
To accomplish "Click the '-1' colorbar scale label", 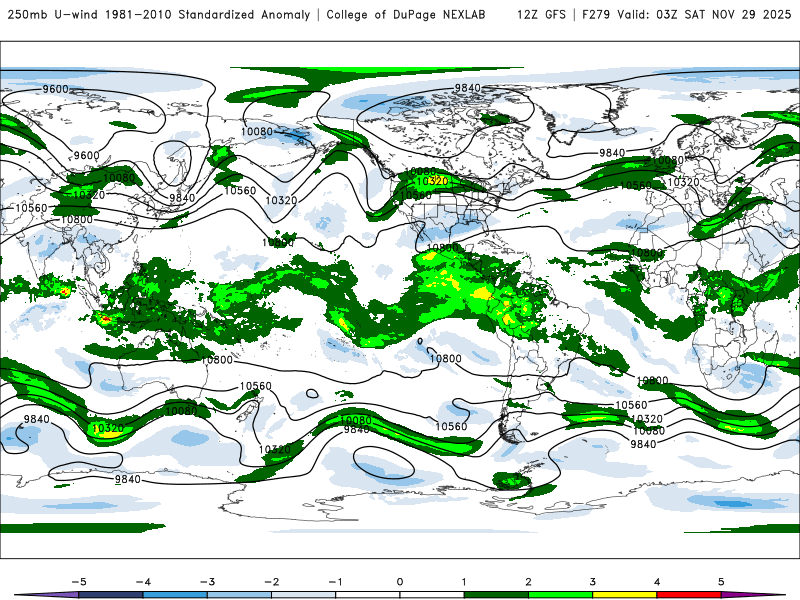I will [x=335, y=582].
